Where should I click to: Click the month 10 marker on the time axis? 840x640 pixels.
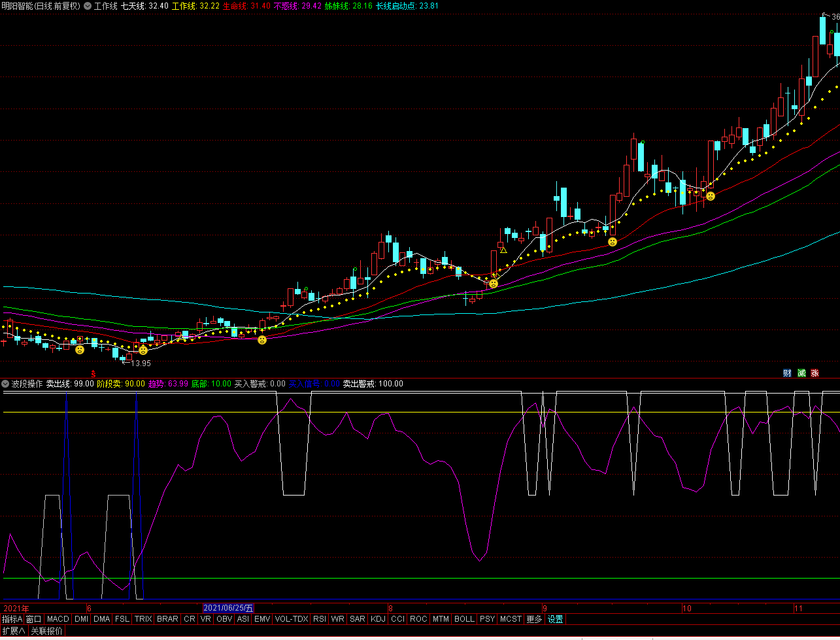point(686,609)
